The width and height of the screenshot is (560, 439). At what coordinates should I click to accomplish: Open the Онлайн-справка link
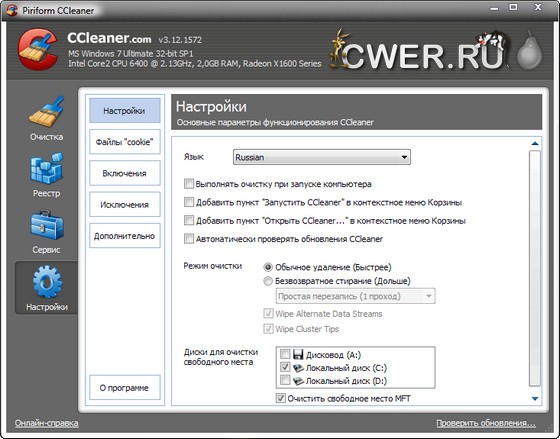tap(46, 423)
